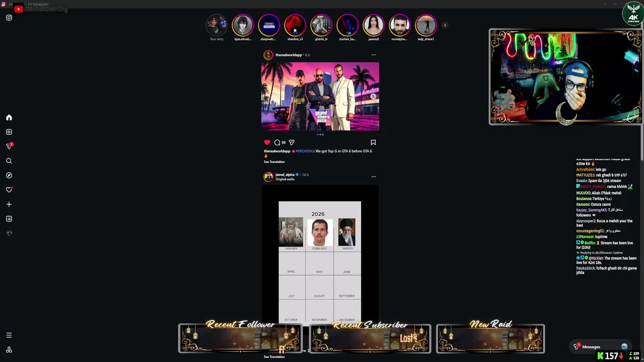The image size is (644, 362).
Task: Open the GTA post image
Action: [320, 97]
